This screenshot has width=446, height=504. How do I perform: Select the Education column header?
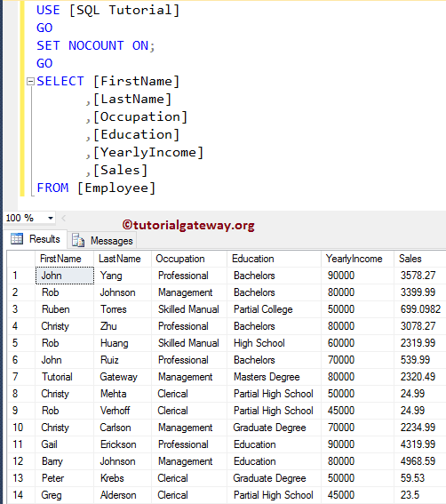tap(275, 259)
